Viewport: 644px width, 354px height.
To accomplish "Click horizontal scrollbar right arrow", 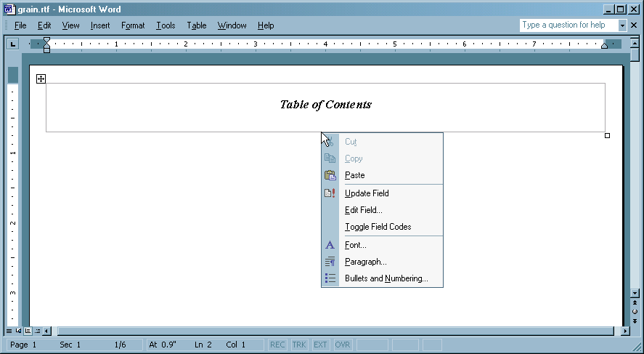I will (626, 331).
